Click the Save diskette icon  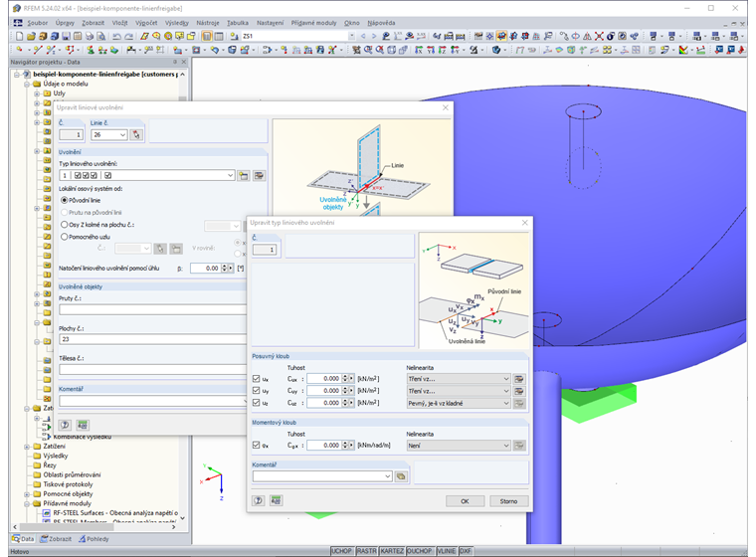click(x=66, y=36)
